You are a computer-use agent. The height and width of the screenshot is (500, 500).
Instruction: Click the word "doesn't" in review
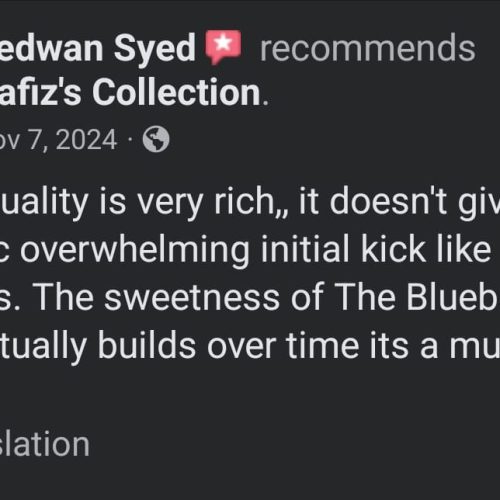tap(388, 201)
